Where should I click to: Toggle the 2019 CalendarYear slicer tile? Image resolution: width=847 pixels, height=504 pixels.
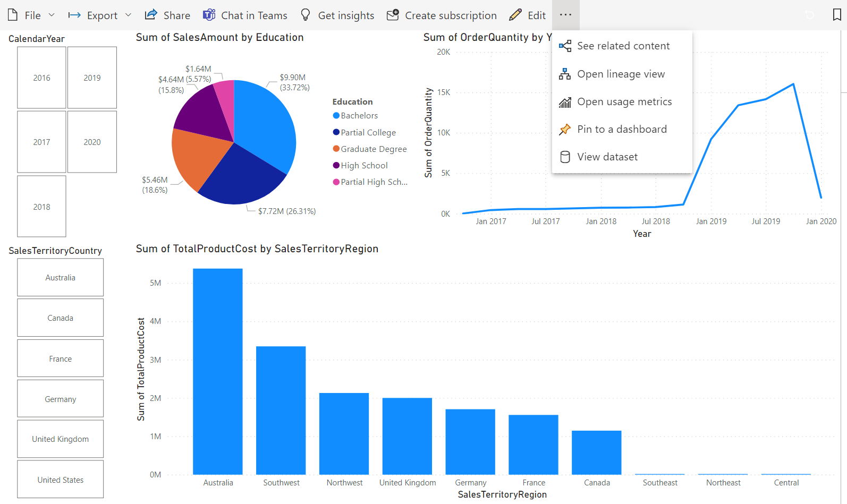(x=92, y=78)
